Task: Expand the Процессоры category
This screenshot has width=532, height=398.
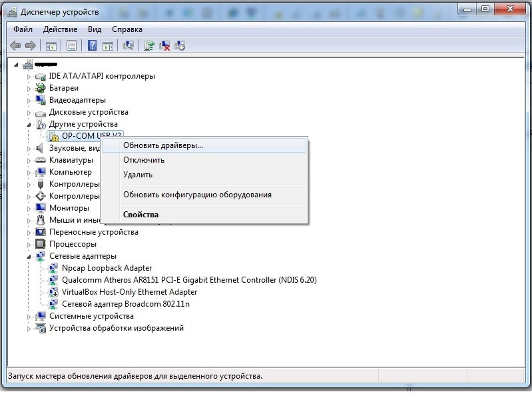Action: [x=29, y=245]
